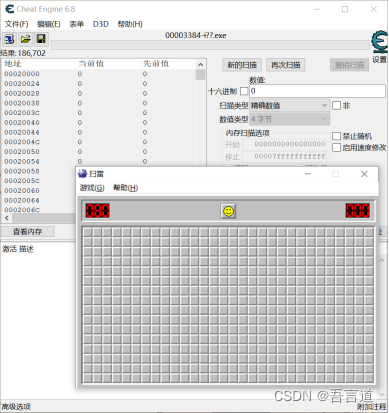Screen dimensions: 389x413
Task: Click the process name 00003384 label
Action: pyautogui.click(x=196, y=35)
